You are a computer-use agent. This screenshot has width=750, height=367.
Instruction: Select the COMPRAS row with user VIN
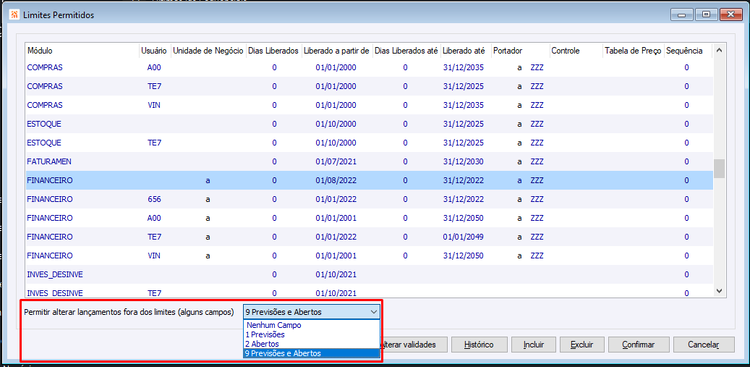369,105
